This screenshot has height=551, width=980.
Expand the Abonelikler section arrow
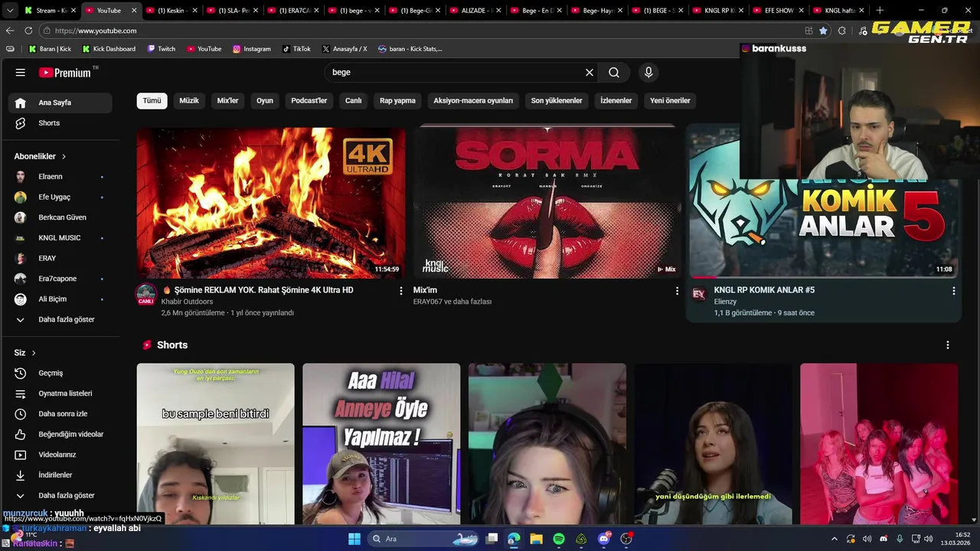coord(64,156)
